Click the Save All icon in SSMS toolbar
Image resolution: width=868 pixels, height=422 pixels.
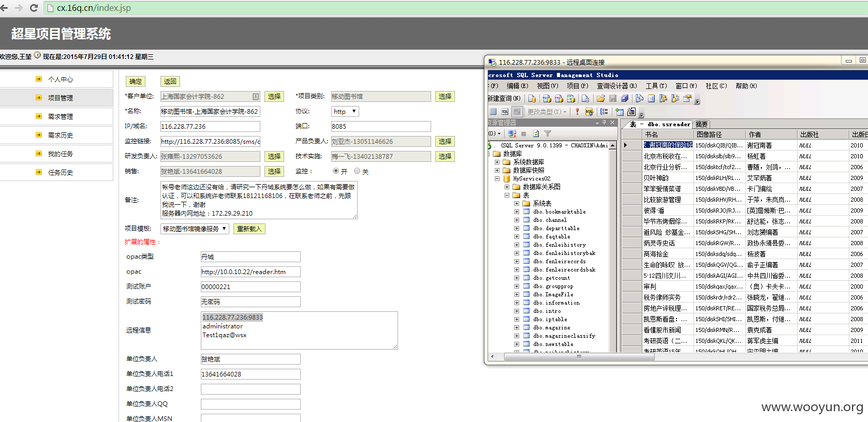point(625,98)
